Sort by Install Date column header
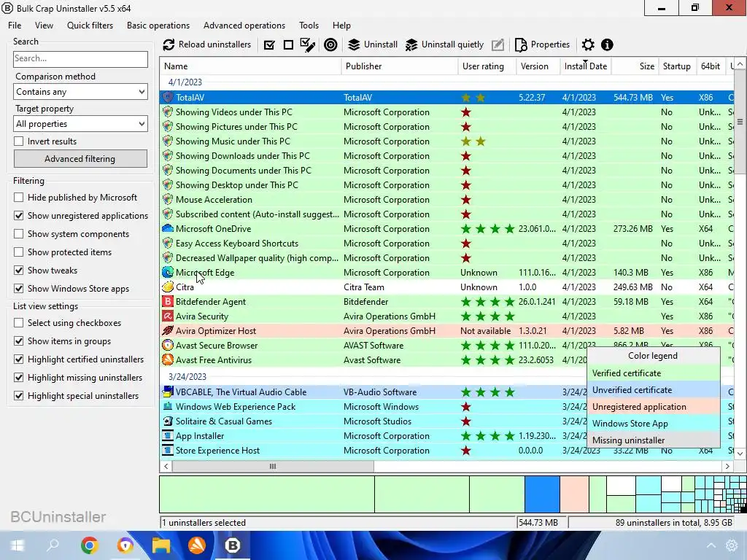 point(586,66)
